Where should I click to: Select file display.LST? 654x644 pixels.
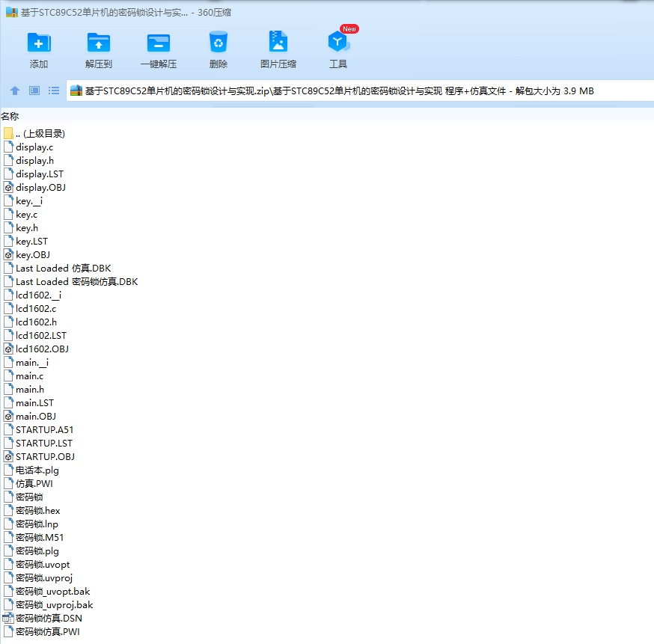point(40,174)
